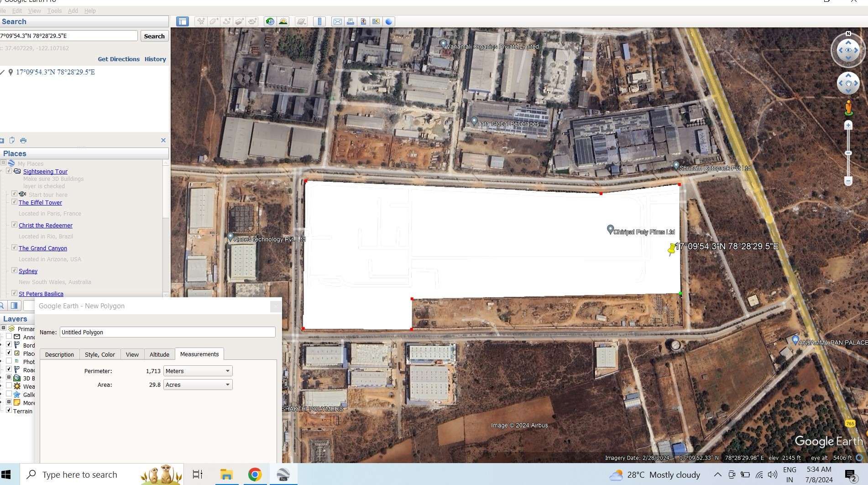This screenshot has width=868, height=485.
Task: Toggle Sightseeing Tour checkbox
Action: tap(9, 171)
